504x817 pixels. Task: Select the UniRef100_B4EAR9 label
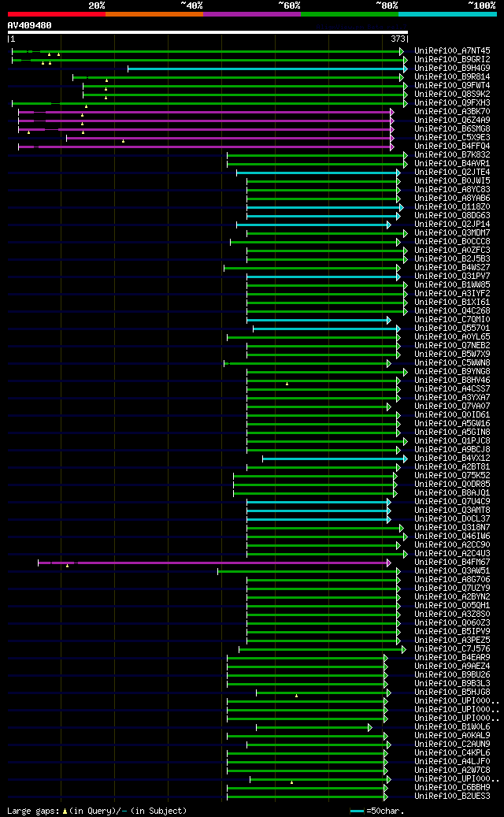point(452,658)
